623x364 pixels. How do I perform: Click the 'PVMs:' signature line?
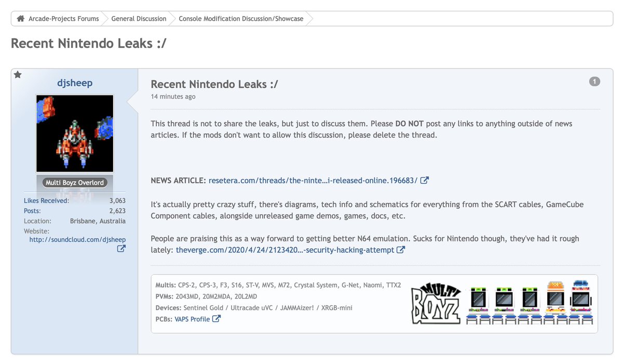(x=206, y=296)
